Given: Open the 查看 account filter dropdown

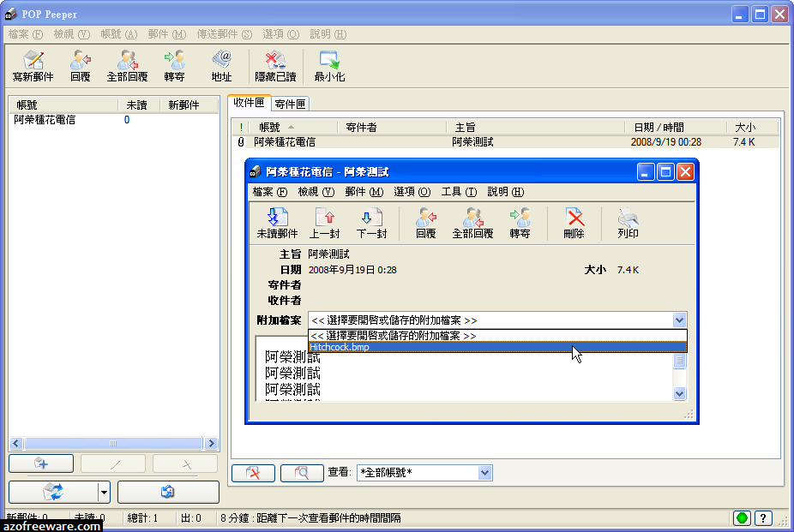Looking at the screenshot, I should [485, 473].
